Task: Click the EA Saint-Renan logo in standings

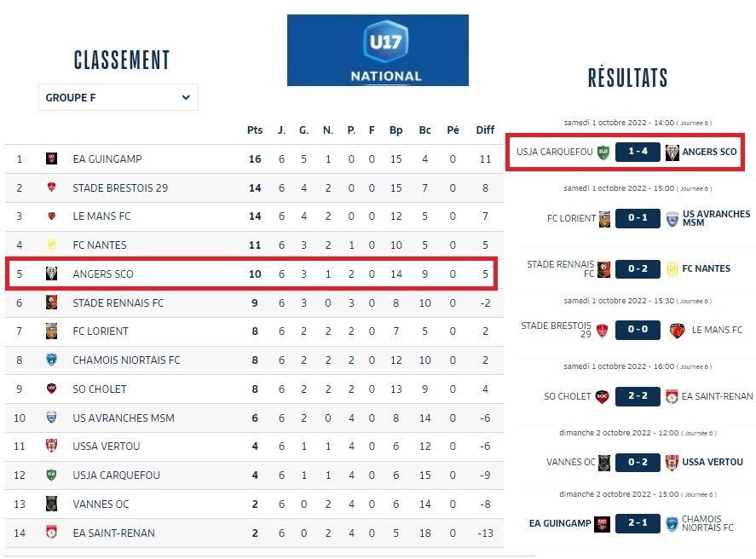Action: [x=51, y=533]
